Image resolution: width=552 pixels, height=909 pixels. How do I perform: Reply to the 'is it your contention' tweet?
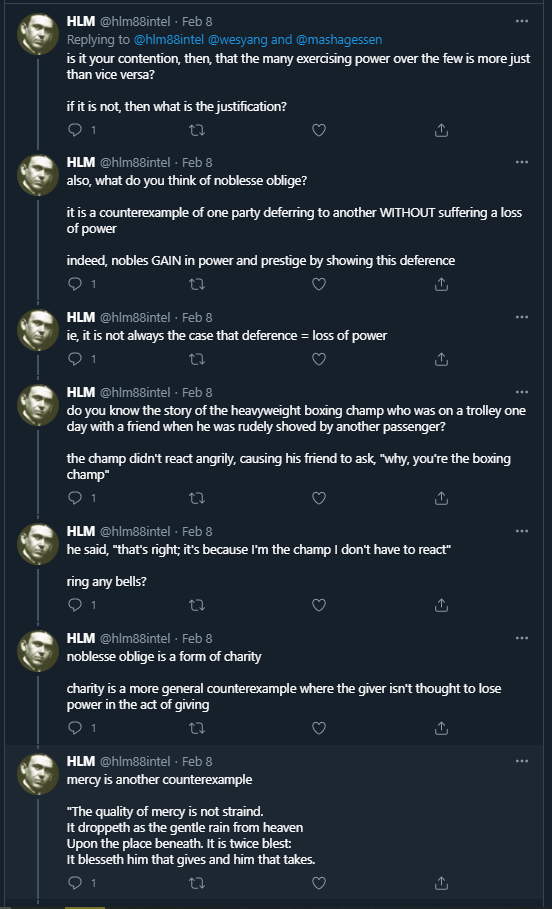click(75, 130)
